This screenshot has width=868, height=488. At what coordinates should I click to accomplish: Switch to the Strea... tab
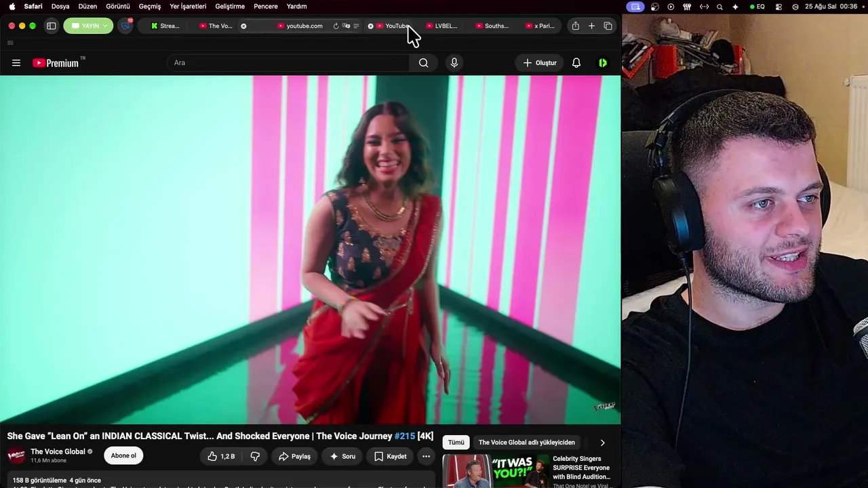(165, 26)
